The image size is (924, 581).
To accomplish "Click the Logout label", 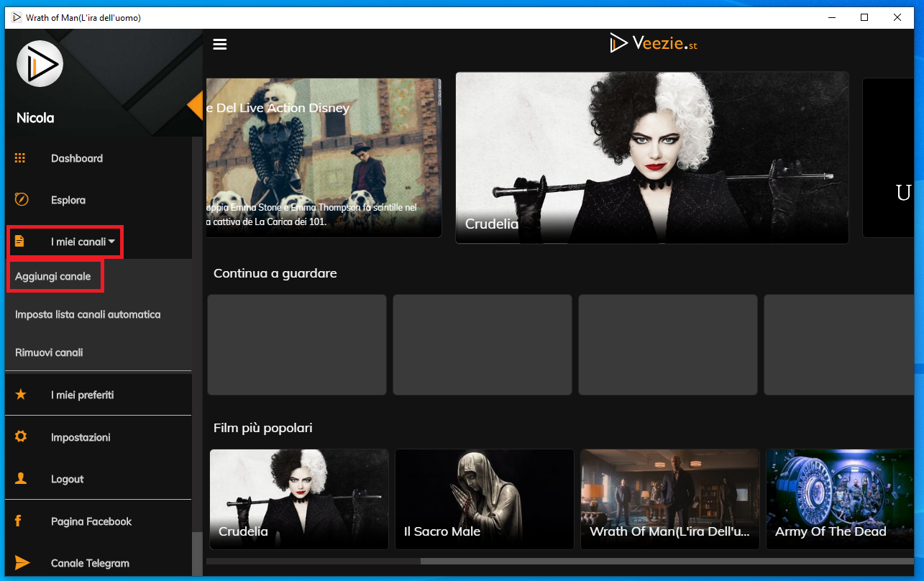I will (68, 479).
